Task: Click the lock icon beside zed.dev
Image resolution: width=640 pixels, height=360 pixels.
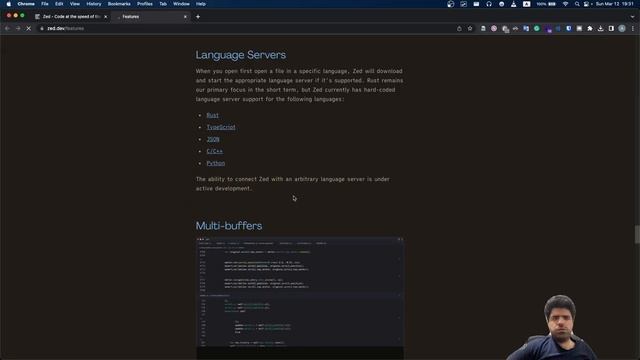Action: click(x=42, y=29)
